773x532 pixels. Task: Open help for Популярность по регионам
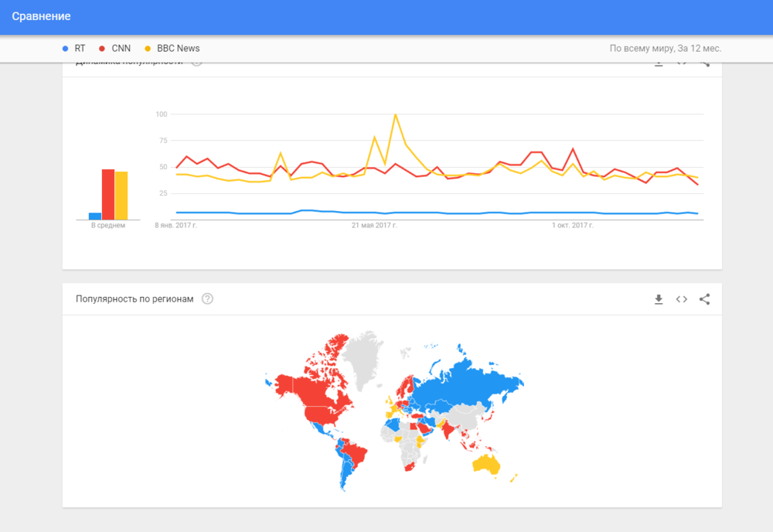[x=207, y=299]
